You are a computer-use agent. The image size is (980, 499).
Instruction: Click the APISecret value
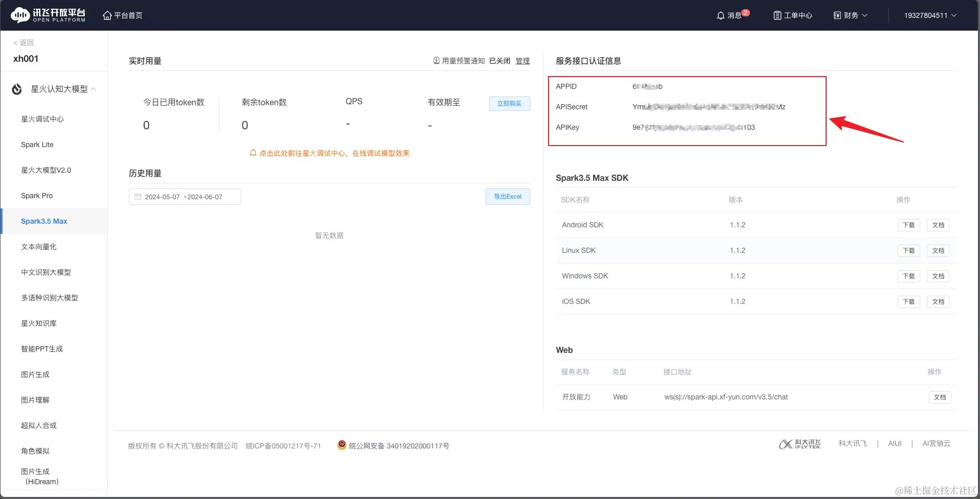pos(709,107)
